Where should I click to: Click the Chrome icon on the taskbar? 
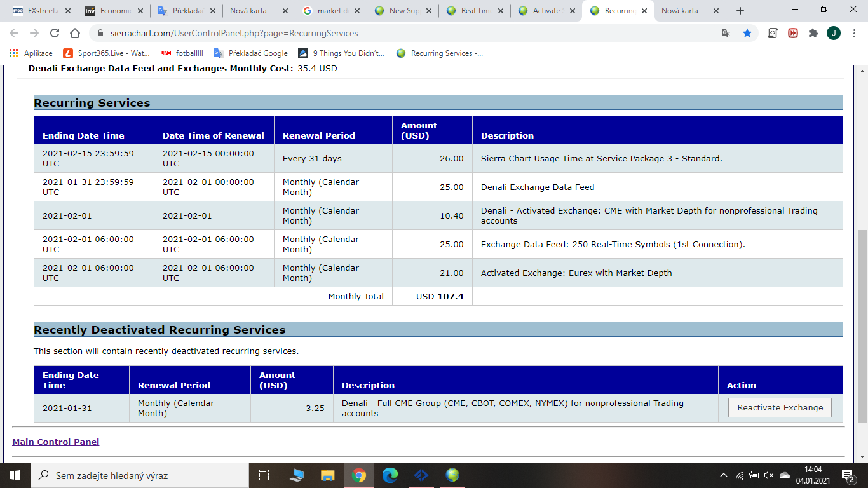click(x=359, y=475)
